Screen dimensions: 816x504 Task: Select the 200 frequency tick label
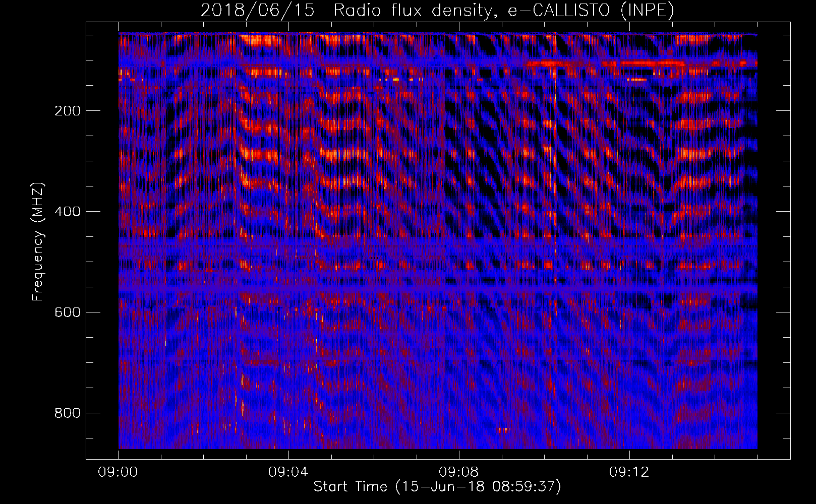pyautogui.click(x=68, y=111)
